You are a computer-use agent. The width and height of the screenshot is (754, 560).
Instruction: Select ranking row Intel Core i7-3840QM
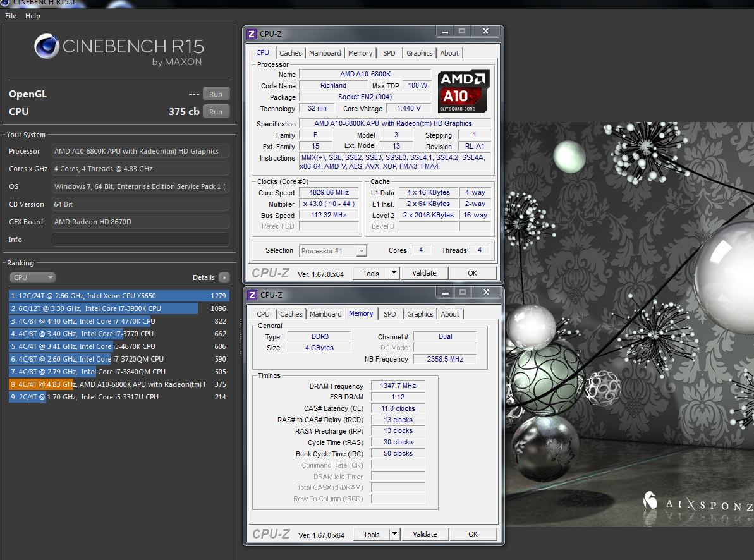point(119,372)
